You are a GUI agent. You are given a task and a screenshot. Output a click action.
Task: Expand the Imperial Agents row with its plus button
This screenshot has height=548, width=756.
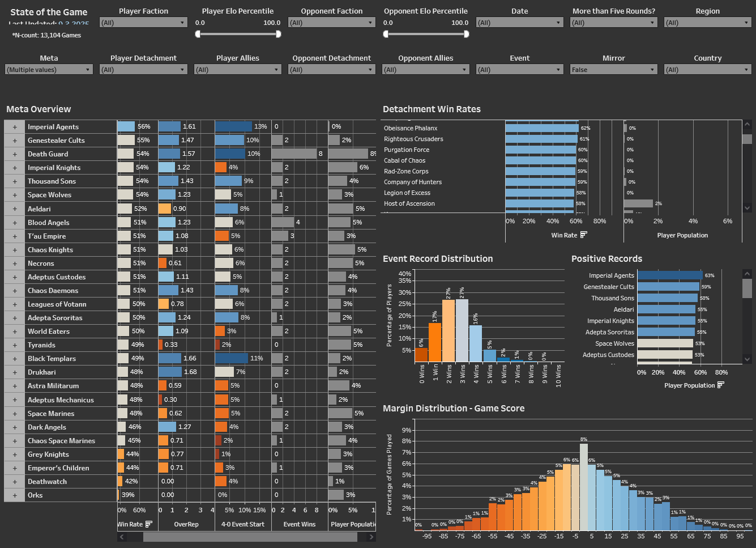point(15,127)
